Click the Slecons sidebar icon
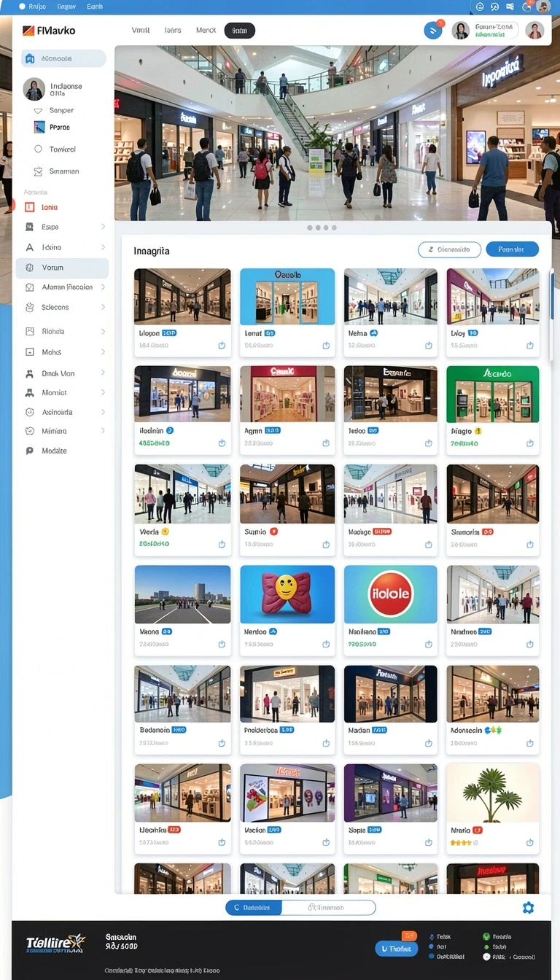Screen dimensions: 560x980 coord(30,307)
